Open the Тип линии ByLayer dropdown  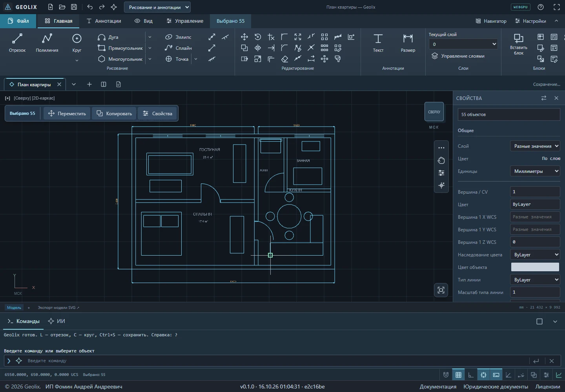[535, 280]
